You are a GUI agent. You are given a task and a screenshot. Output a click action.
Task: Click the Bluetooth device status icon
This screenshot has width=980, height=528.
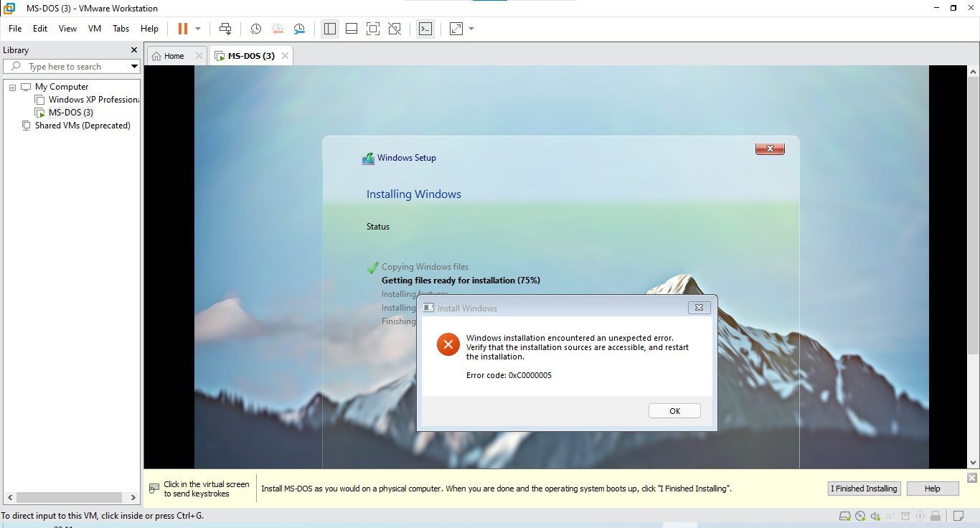pos(920,516)
